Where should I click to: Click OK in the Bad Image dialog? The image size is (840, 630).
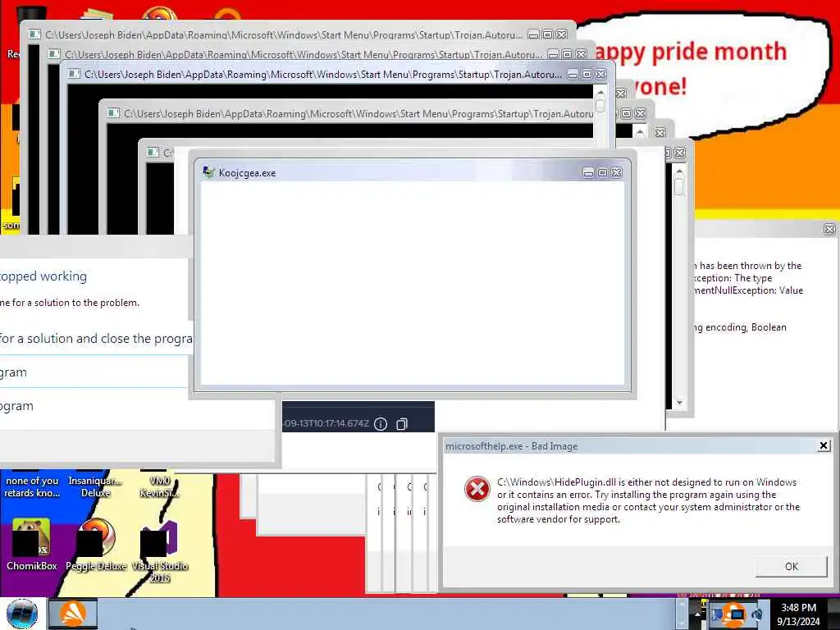pos(792,566)
